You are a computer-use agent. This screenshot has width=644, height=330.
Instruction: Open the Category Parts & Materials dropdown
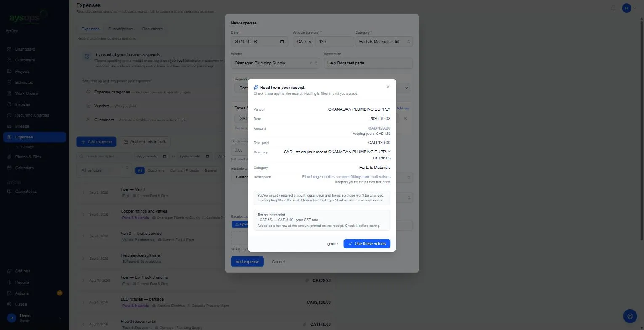point(384,42)
